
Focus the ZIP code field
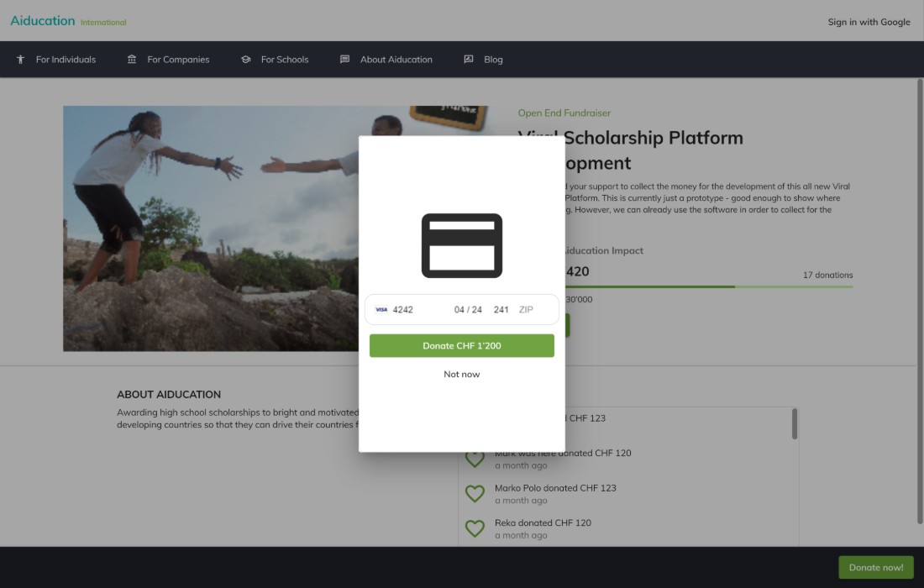(x=526, y=310)
